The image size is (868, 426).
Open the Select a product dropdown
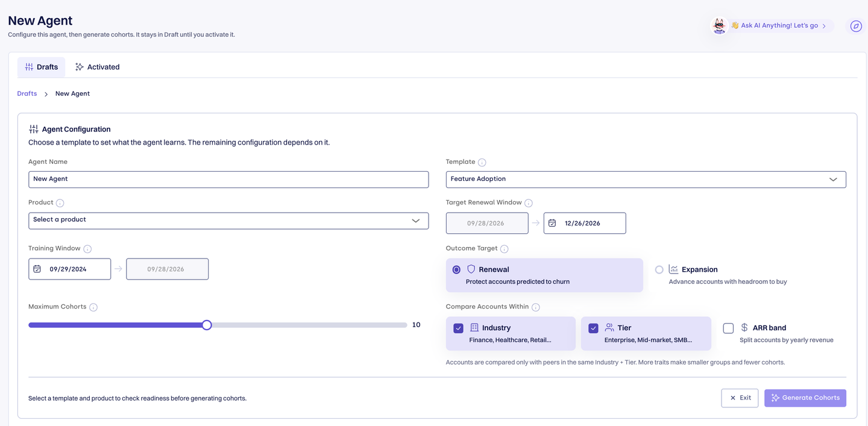228,220
